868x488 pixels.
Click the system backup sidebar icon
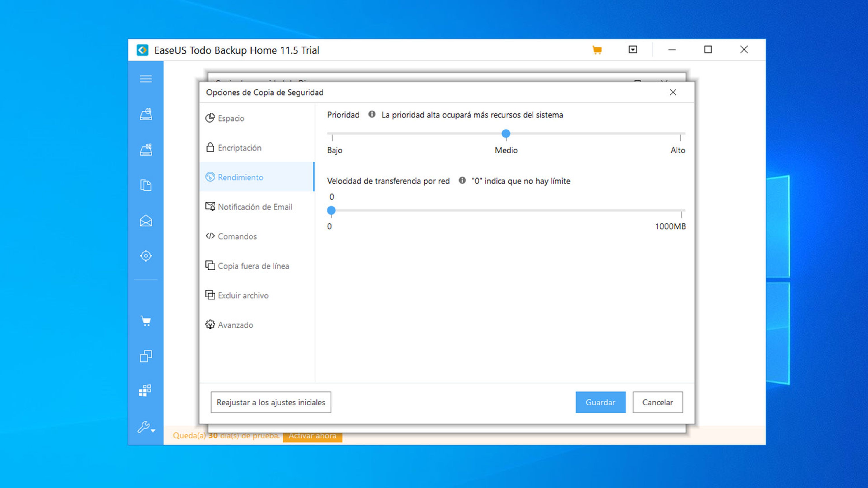pyautogui.click(x=146, y=150)
